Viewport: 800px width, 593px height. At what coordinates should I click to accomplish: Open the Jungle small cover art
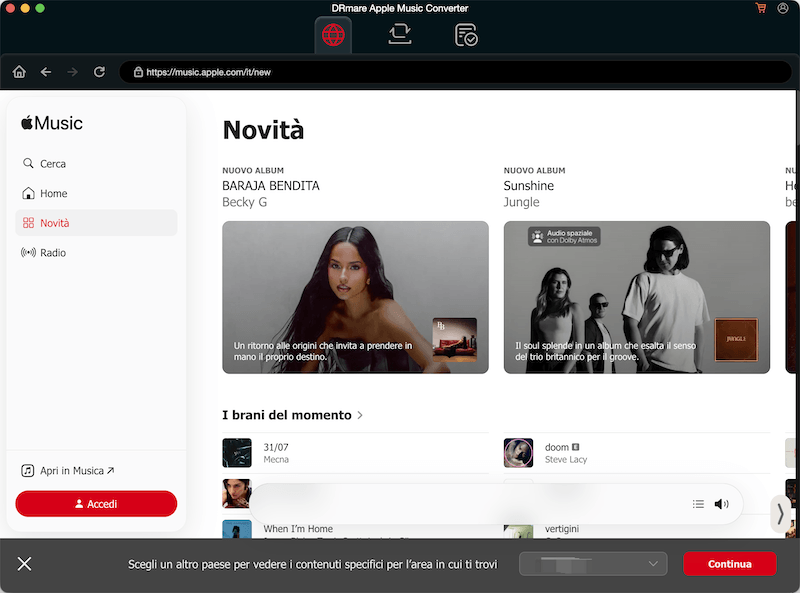[736, 340]
